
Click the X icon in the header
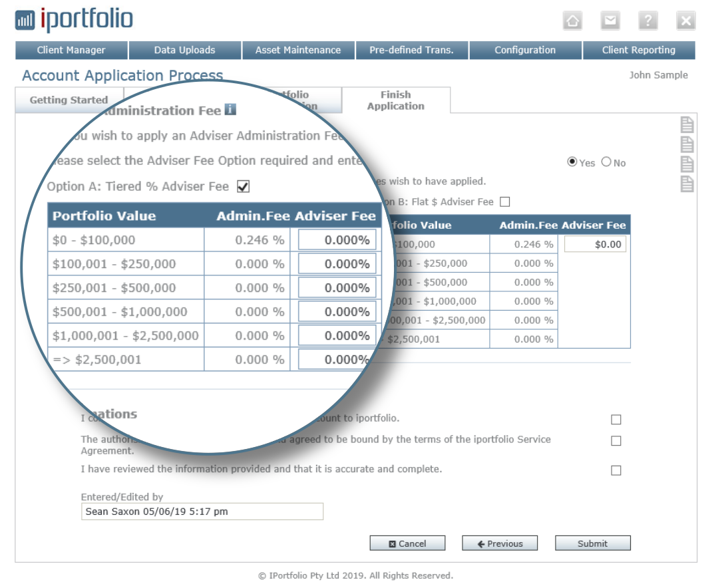686,21
